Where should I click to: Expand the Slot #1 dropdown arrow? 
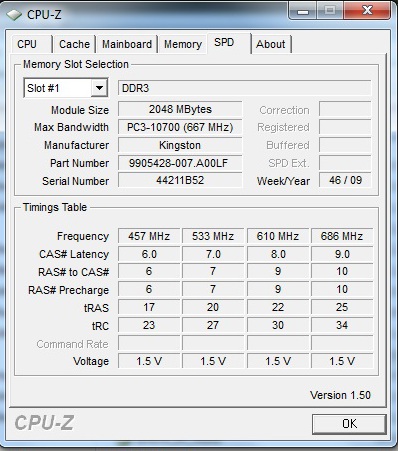99,88
